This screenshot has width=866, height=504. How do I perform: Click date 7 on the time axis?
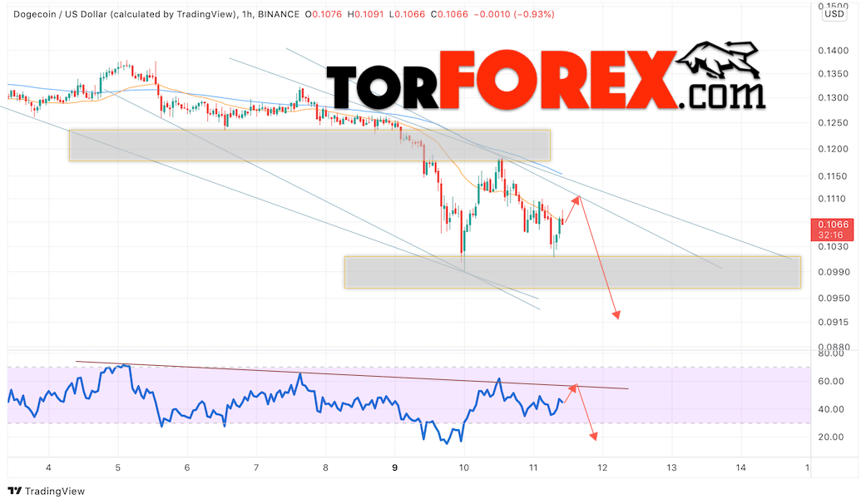(256, 467)
